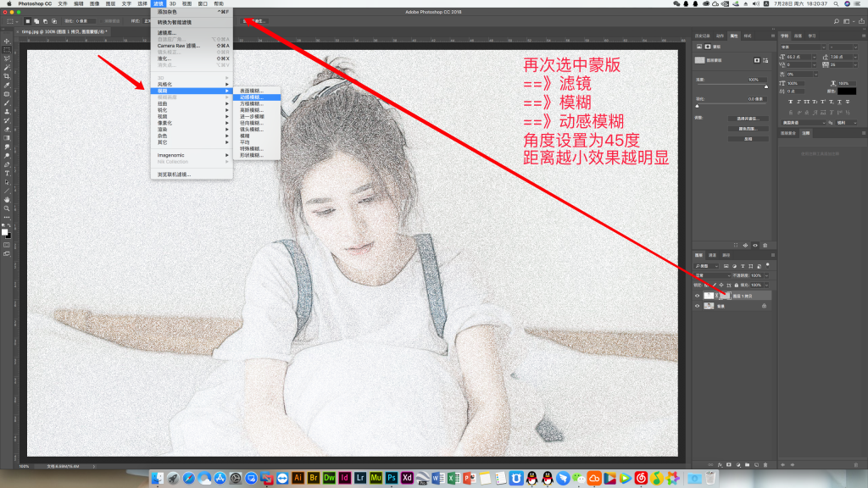Select the Horizontal Type tool
This screenshot has width=868, height=488.
pyautogui.click(x=7, y=174)
